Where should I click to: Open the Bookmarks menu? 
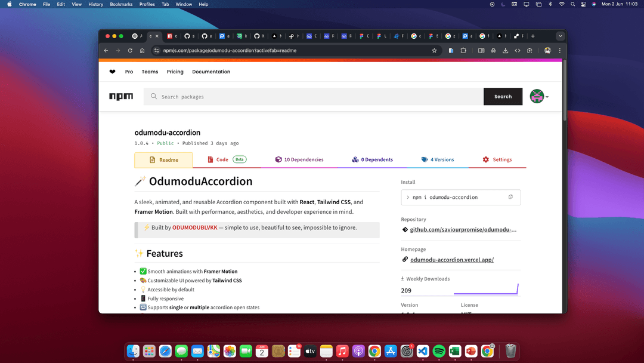coord(121,4)
